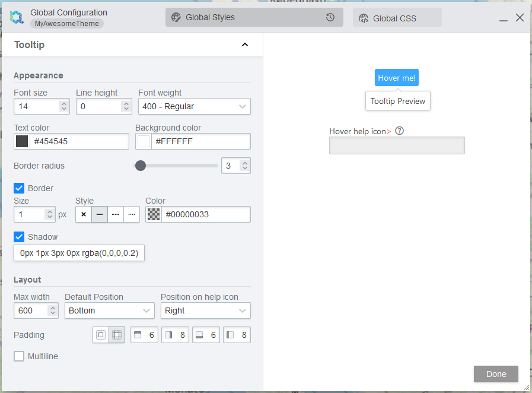Screen dimensions: 532x393
Task: Select the dashed border style icon
Action: pos(116,214)
